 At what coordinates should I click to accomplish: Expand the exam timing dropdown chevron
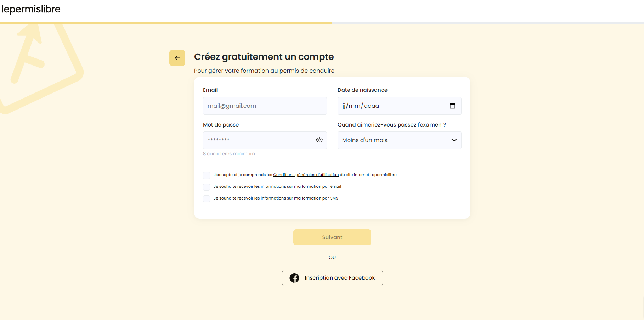454,140
